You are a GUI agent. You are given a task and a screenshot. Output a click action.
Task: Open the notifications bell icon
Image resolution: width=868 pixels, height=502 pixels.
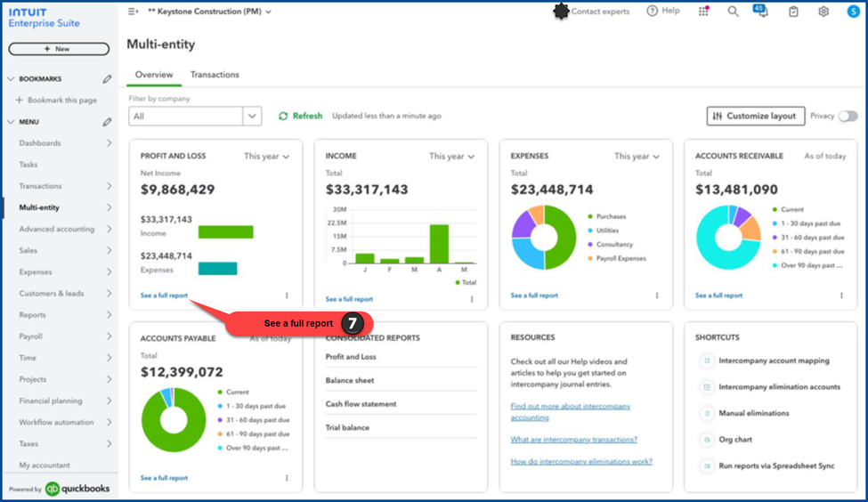tap(762, 11)
